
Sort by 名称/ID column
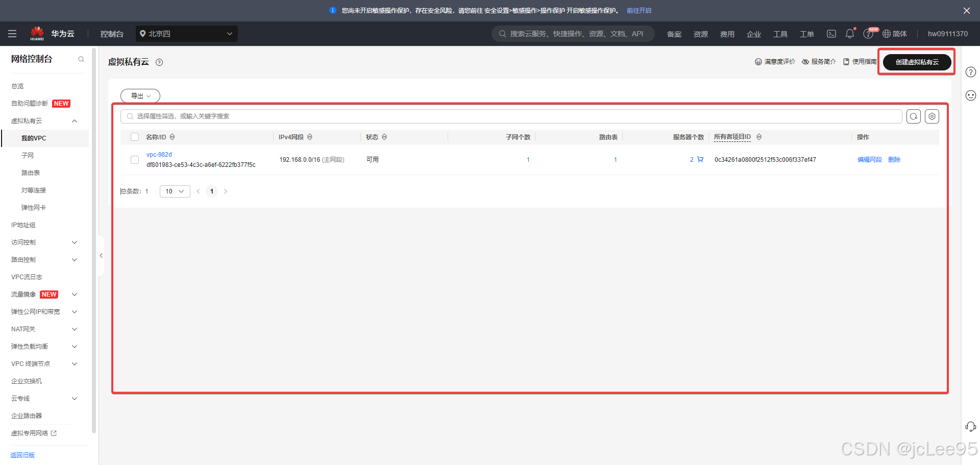tap(172, 137)
